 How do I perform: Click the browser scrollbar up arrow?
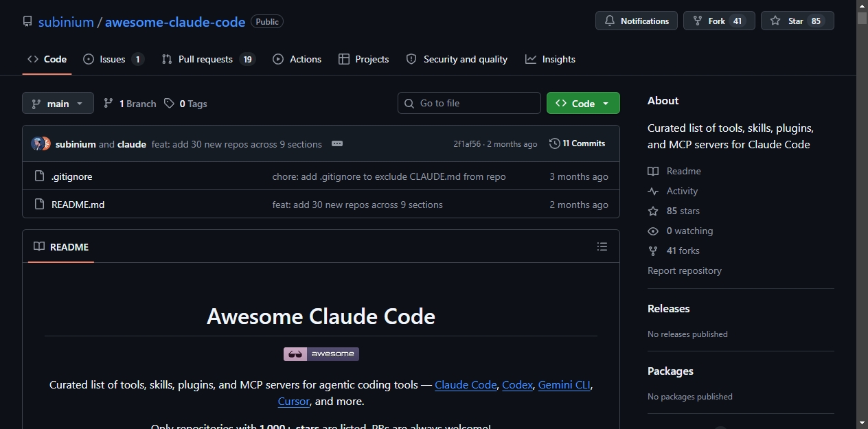(862, 5)
